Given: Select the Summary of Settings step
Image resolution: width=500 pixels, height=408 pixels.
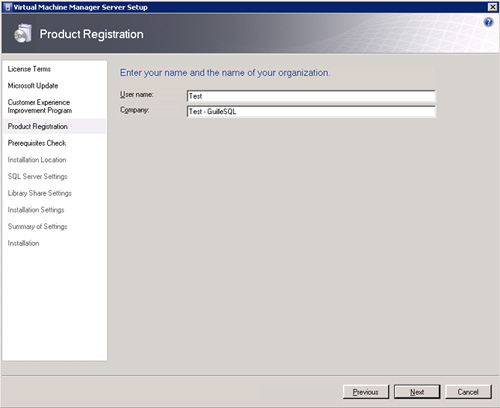Looking at the screenshot, I should (38, 226).
